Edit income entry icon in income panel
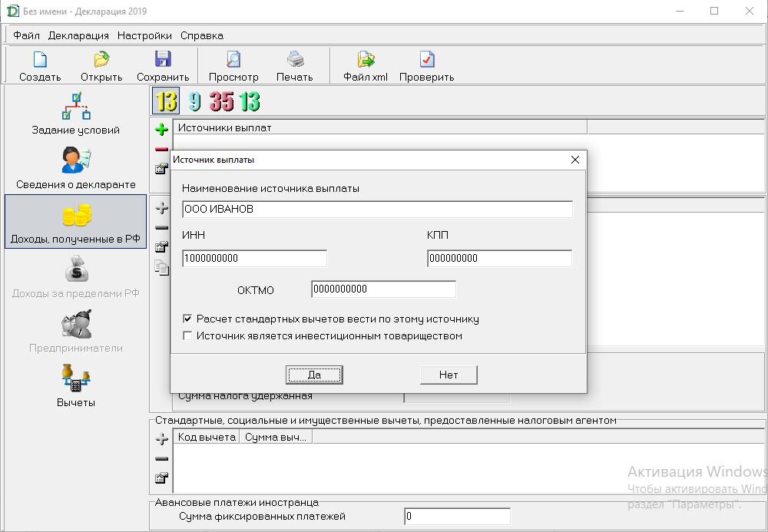 (x=161, y=247)
